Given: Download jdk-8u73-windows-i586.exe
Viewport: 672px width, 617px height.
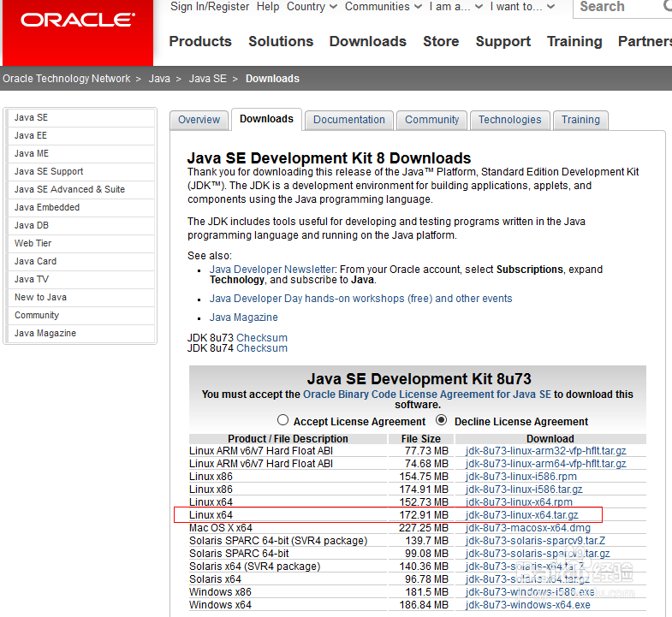Looking at the screenshot, I should (x=530, y=592).
